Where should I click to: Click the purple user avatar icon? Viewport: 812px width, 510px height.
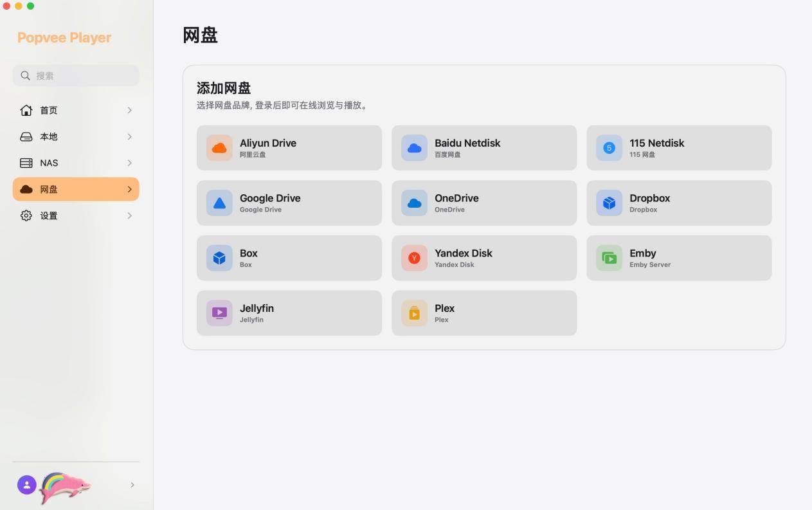click(26, 485)
